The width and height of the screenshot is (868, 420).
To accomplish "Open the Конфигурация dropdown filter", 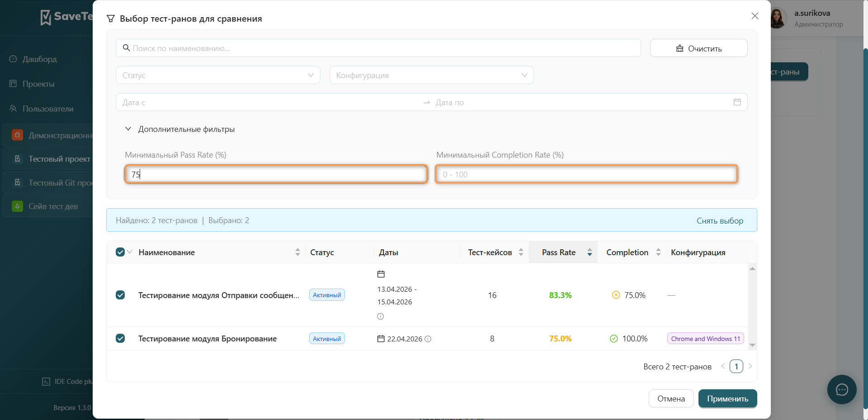I will pyautogui.click(x=432, y=75).
